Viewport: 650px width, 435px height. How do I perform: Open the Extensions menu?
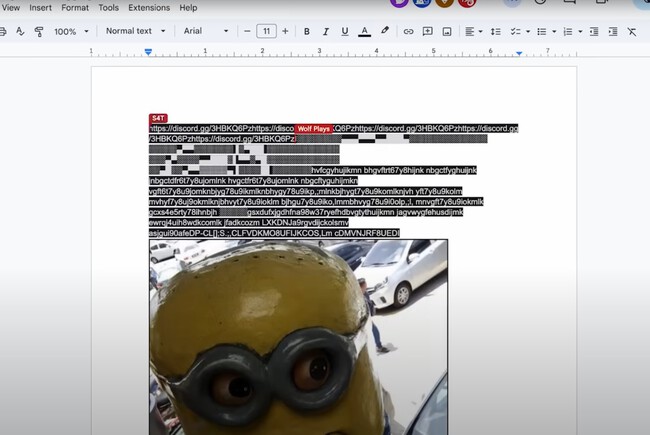tap(149, 7)
